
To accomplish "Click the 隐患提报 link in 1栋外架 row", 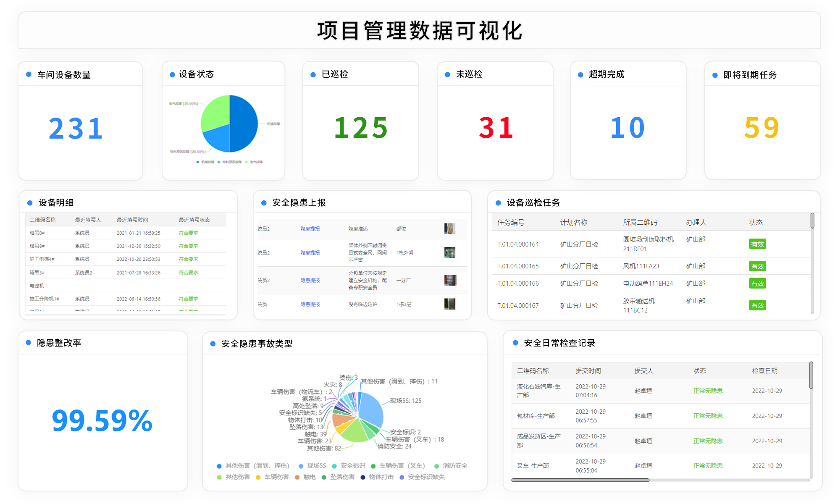I will (310, 253).
